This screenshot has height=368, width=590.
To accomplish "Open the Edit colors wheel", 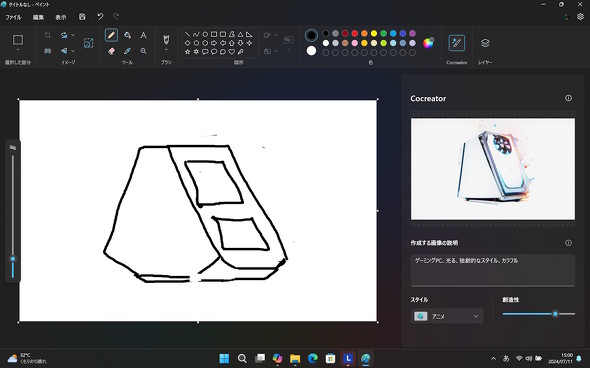I will point(428,43).
